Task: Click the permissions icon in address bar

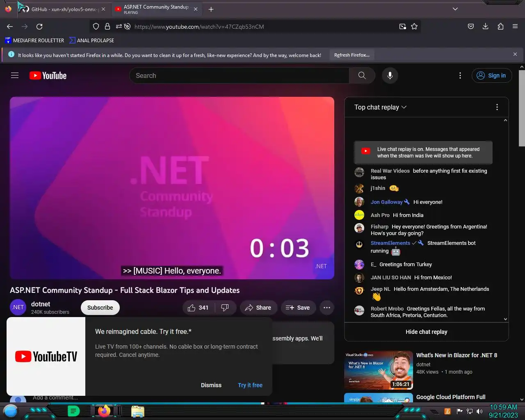Action: coord(119,27)
